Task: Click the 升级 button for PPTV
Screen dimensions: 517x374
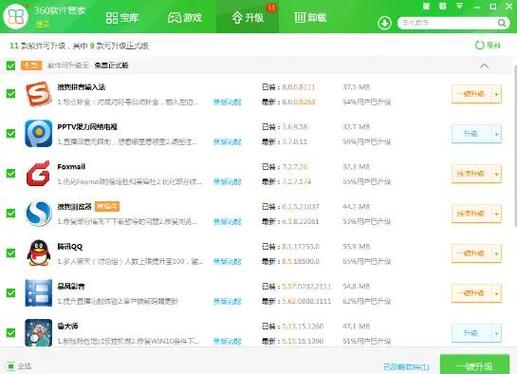Action: [x=471, y=134]
